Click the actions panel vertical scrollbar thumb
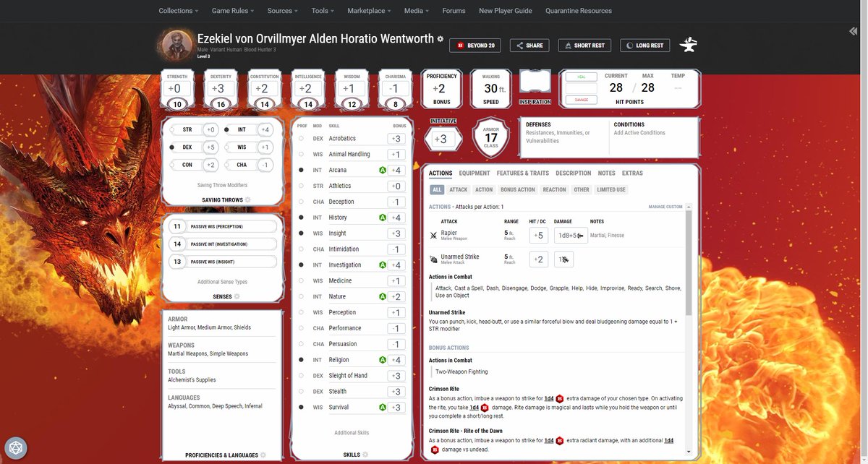This screenshot has height=464, width=868. pos(689,264)
